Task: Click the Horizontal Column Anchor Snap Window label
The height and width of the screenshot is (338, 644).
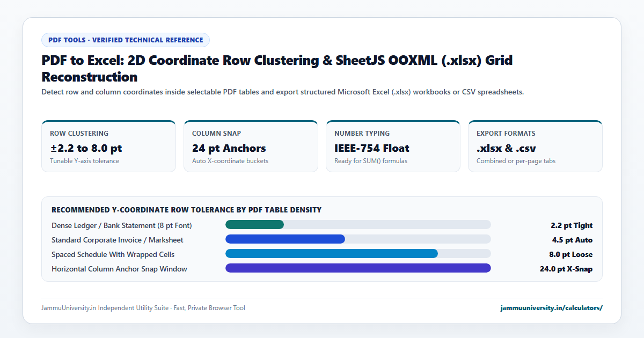Action: point(119,269)
